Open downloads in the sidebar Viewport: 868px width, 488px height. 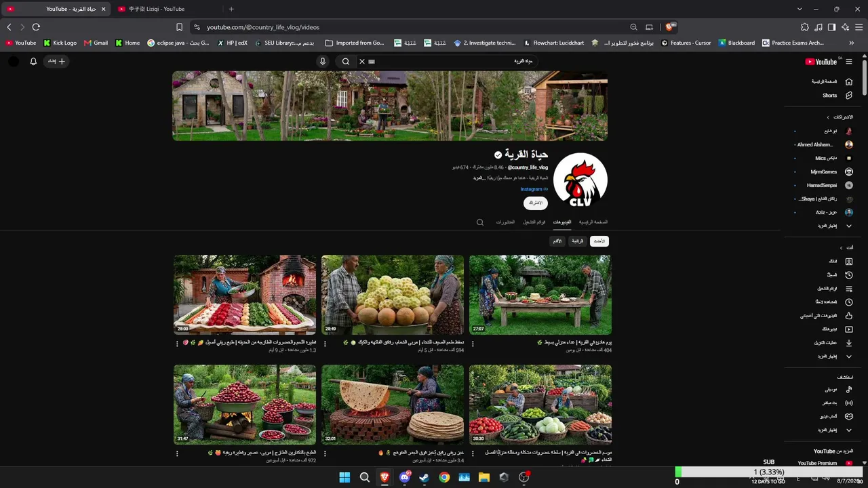[848, 343]
